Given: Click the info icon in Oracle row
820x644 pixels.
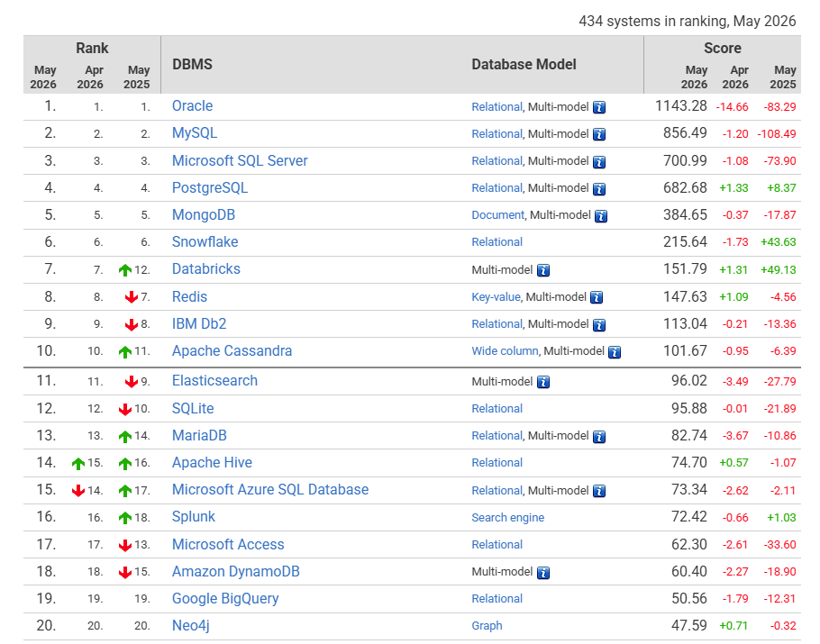Looking at the screenshot, I should click(599, 107).
